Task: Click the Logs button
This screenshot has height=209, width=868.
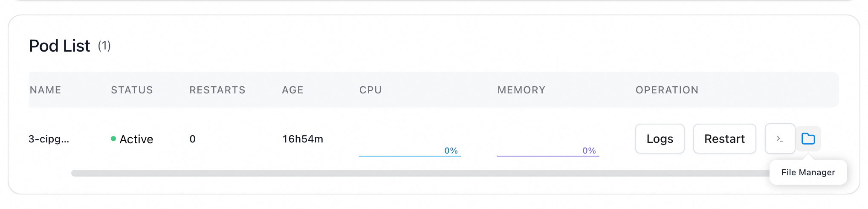Action: 660,139
